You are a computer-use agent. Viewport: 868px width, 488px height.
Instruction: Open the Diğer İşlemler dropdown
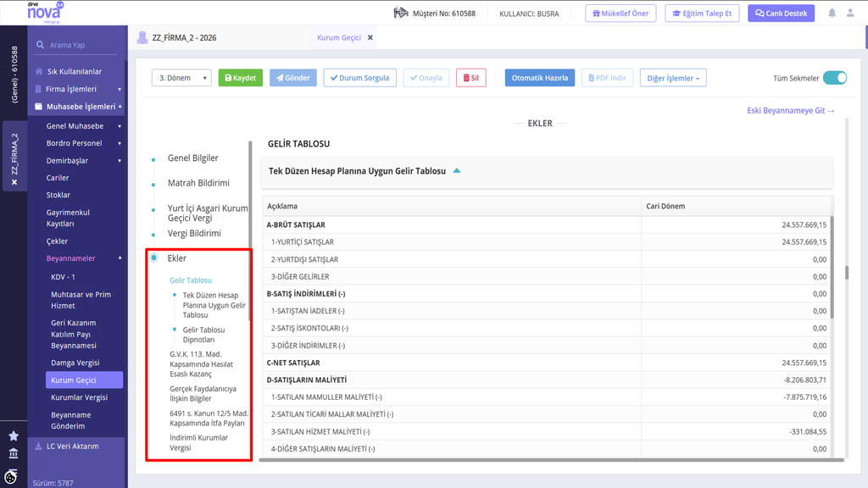point(673,78)
